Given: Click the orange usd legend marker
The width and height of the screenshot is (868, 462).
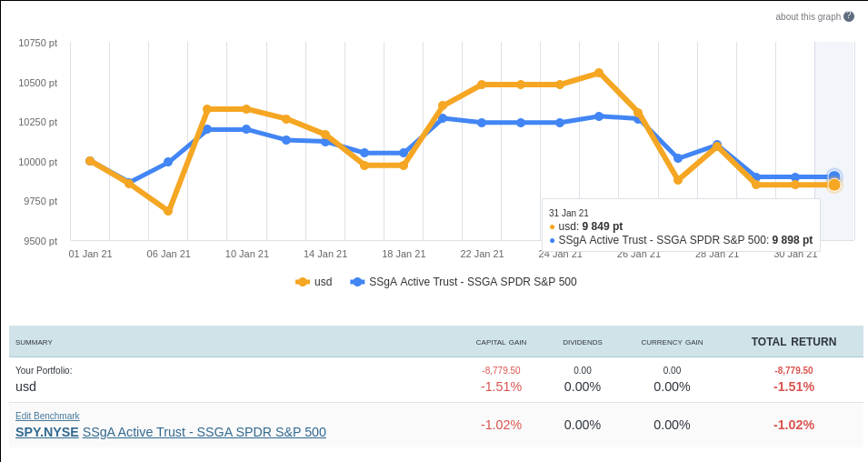Looking at the screenshot, I should coord(303,282).
